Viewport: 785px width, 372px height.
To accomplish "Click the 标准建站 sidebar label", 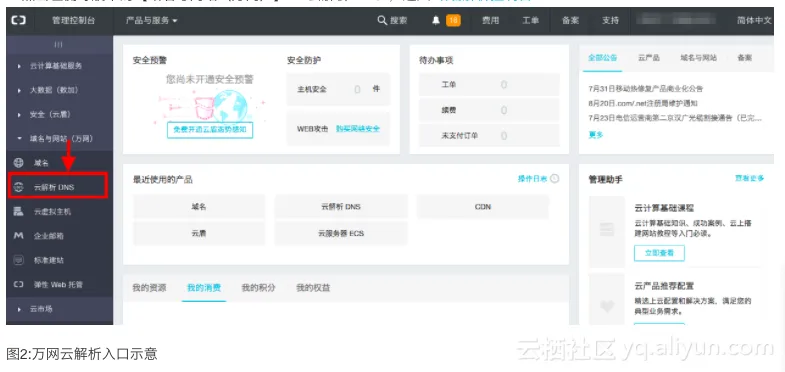I will [49, 260].
